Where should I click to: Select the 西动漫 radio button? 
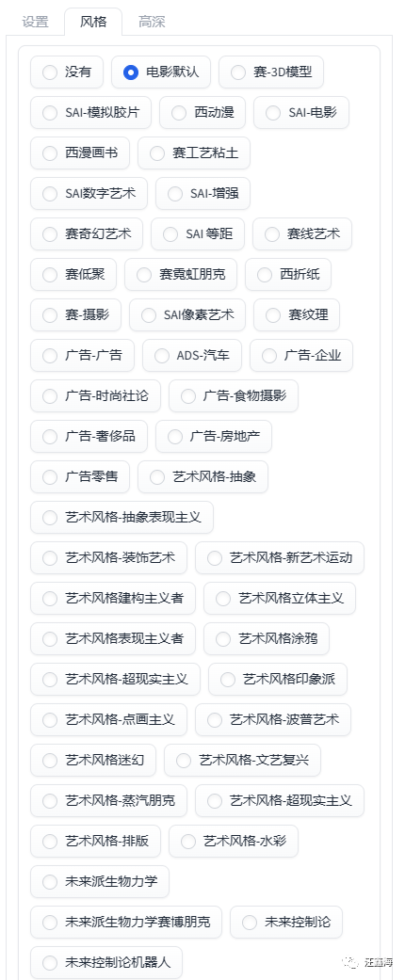(x=202, y=113)
